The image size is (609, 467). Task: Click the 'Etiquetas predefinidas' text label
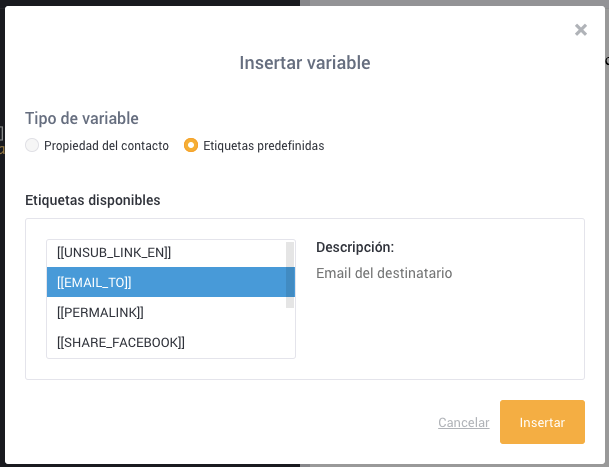(x=264, y=146)
